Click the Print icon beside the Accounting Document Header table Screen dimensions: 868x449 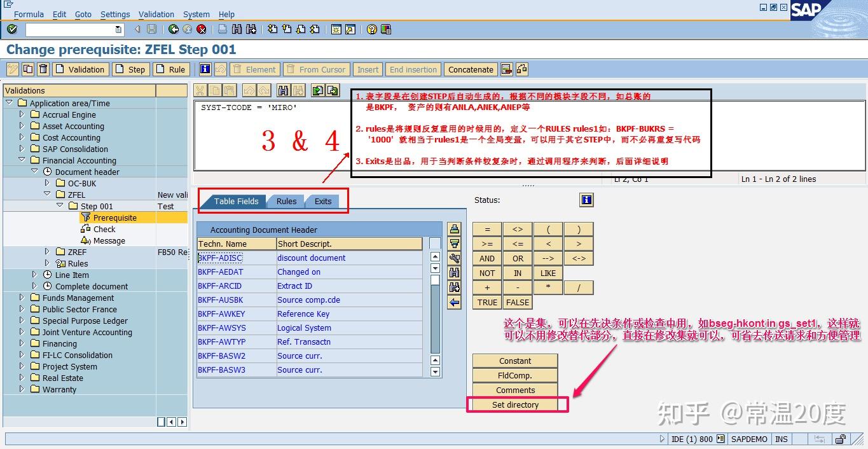click(454, 228)
